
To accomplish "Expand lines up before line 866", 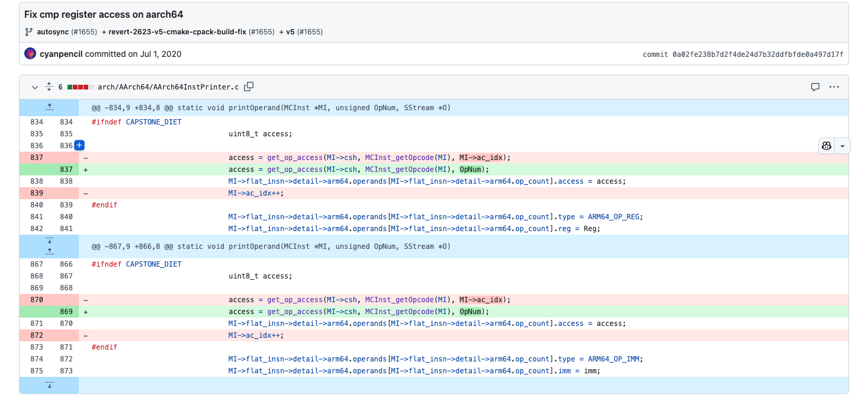I will (x=49, y=251).
